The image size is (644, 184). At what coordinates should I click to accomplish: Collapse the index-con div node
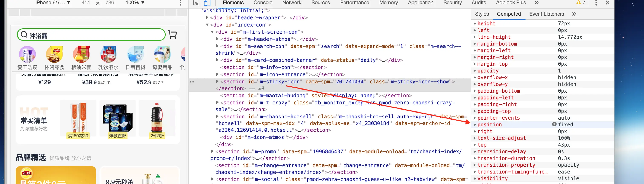pos(207,25)
